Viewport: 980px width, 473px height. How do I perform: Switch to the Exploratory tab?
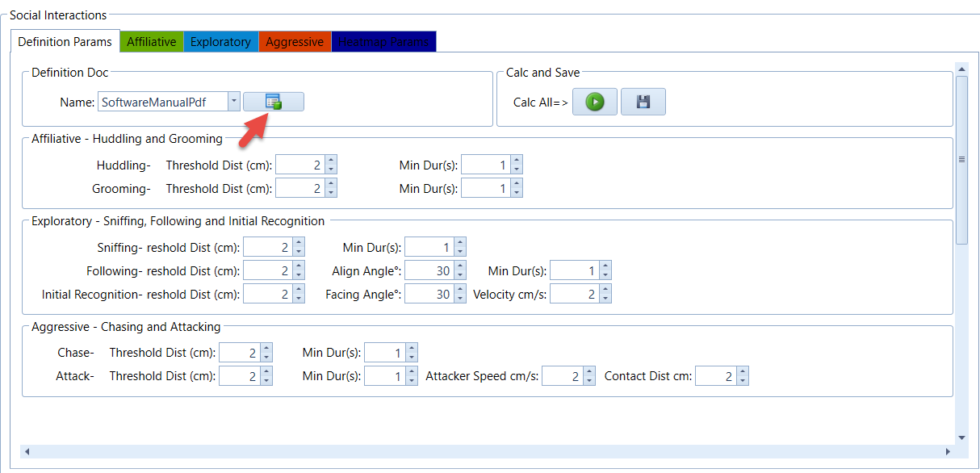[x=220, y=42]
